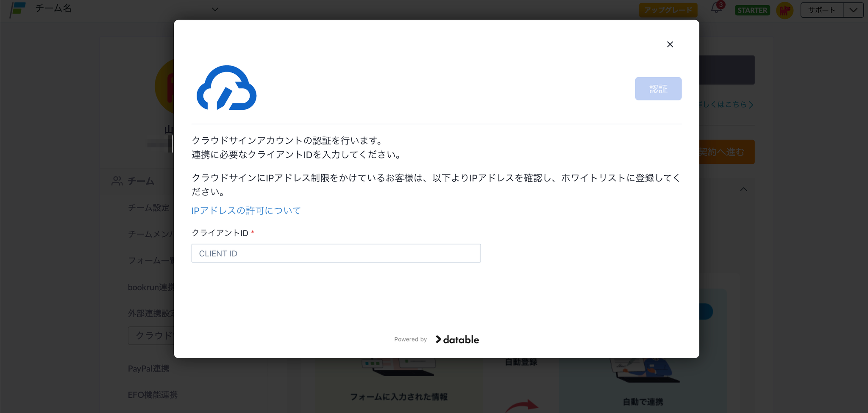Open the 詳しくはこちら link behind dialog
The width and height of the screenshot is (868, 413).
[726, 105]
